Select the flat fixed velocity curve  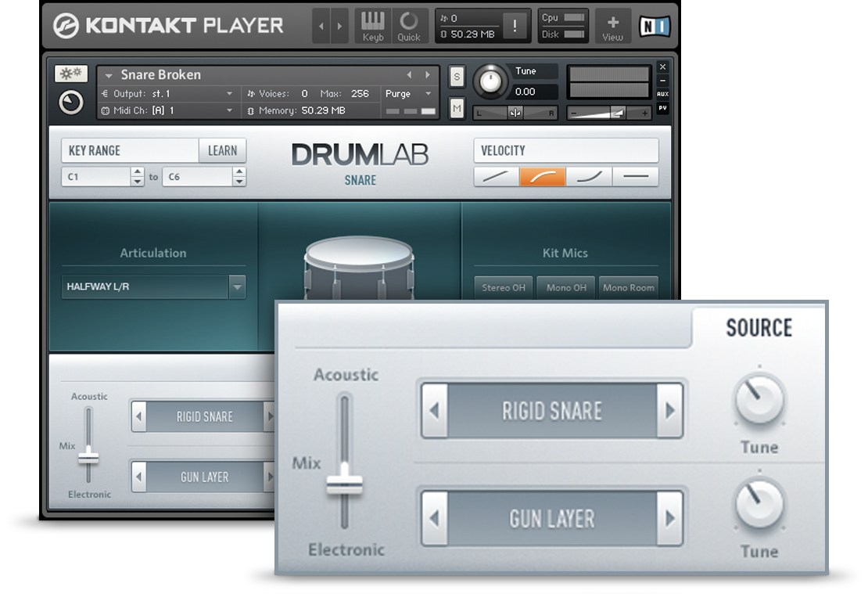[x=636, y=177]
